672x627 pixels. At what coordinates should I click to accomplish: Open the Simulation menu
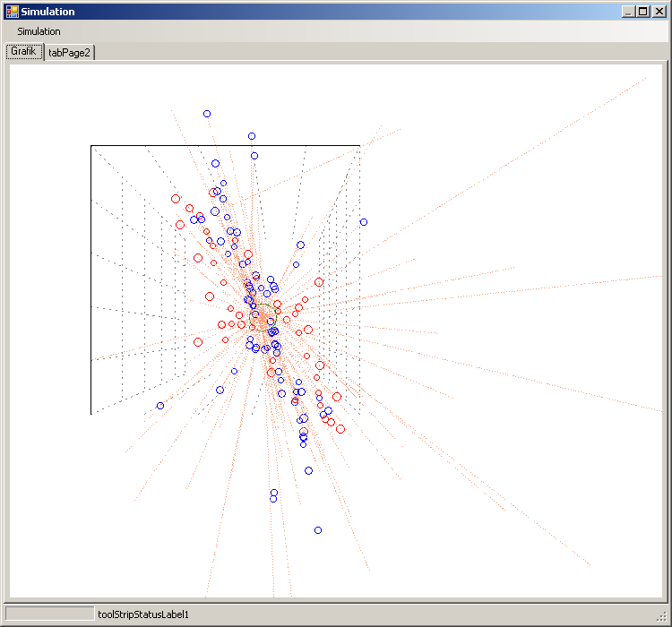(39, 31)
